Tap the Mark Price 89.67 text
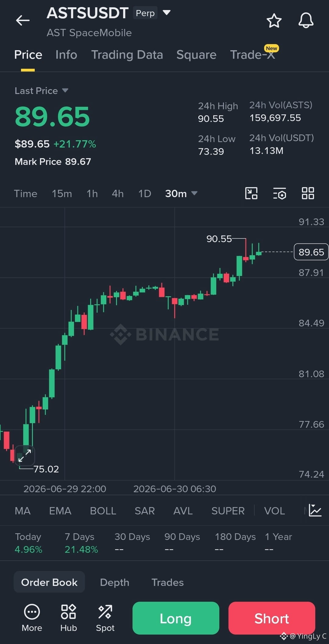The height and width of the screenshot is (644, 329). [53, 162]
